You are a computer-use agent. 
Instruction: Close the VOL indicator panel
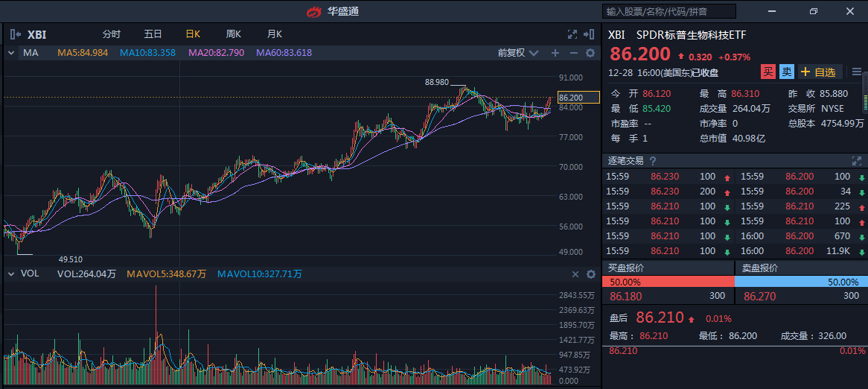pos(575,274)
